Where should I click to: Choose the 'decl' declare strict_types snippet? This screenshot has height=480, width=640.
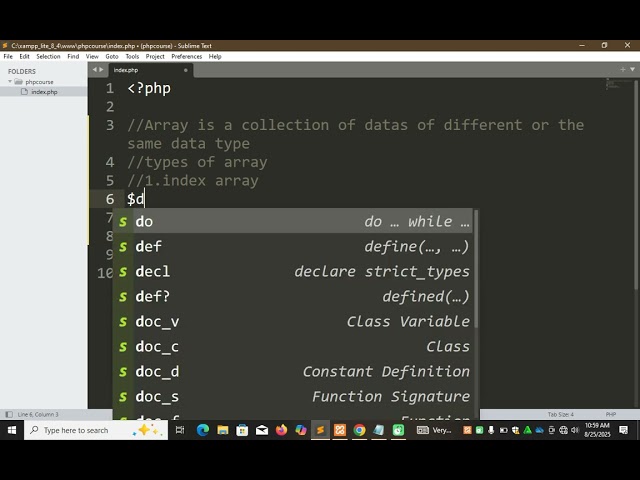293,271
